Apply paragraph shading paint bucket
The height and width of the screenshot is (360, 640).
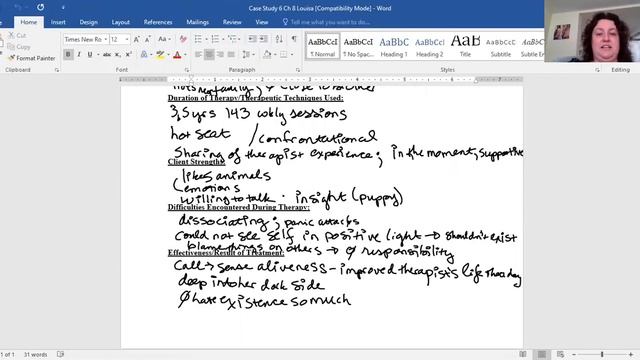267,54
